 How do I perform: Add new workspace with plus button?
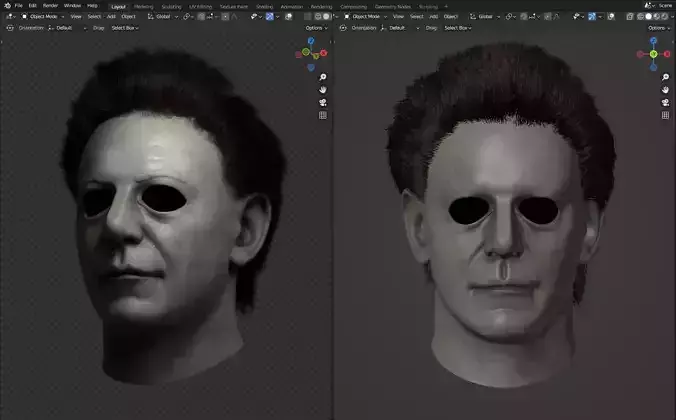click(x=446, y=7)
